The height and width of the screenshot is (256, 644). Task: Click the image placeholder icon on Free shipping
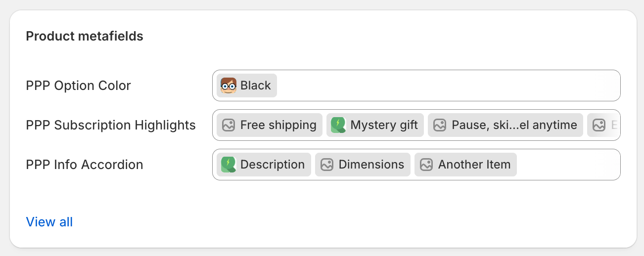pyautogui.click(x=228, y=125)
